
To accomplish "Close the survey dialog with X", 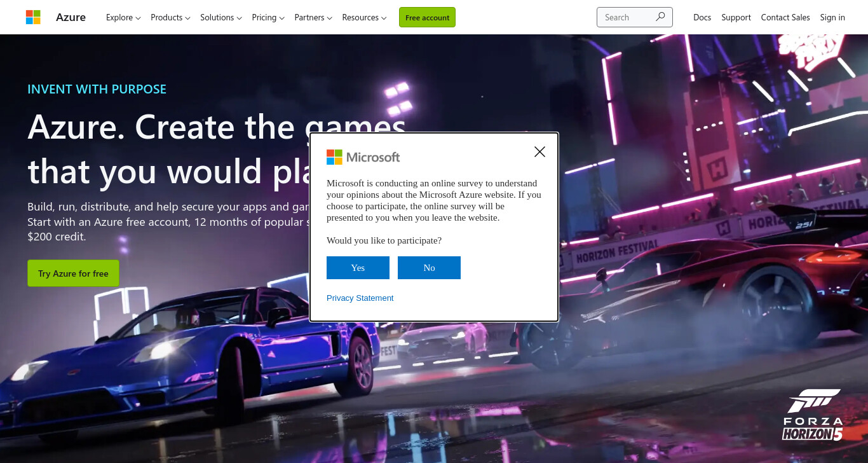I will [539, 151].
